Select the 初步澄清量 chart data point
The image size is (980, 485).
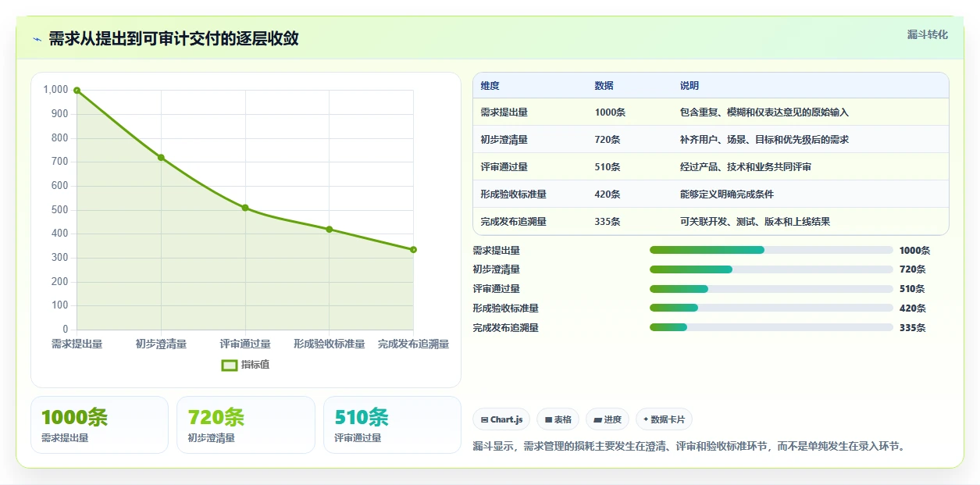tap(161, 158)
